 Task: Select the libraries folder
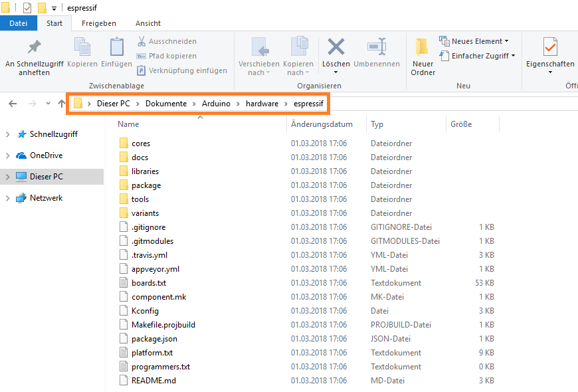point(145,171)
